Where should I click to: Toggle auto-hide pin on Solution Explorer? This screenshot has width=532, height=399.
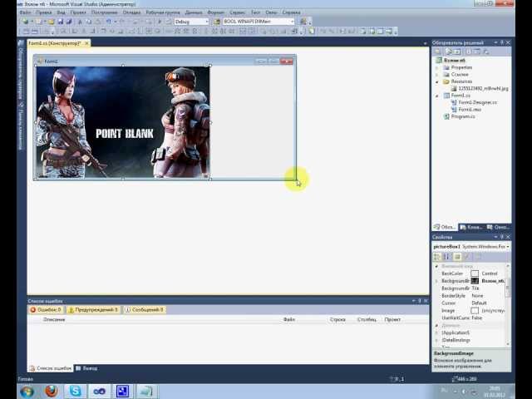click(502, 42)
